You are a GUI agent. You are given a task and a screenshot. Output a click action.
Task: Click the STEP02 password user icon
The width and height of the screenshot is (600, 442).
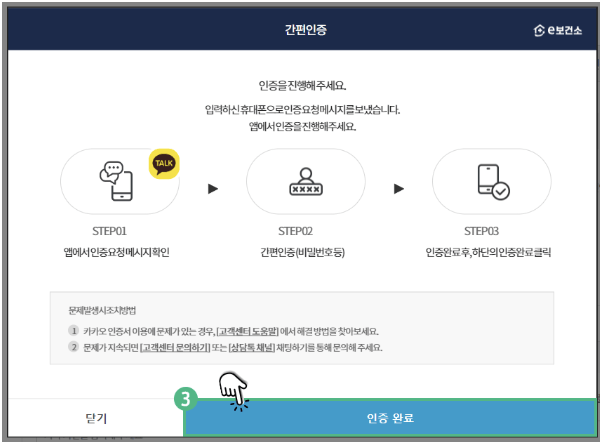306,181
